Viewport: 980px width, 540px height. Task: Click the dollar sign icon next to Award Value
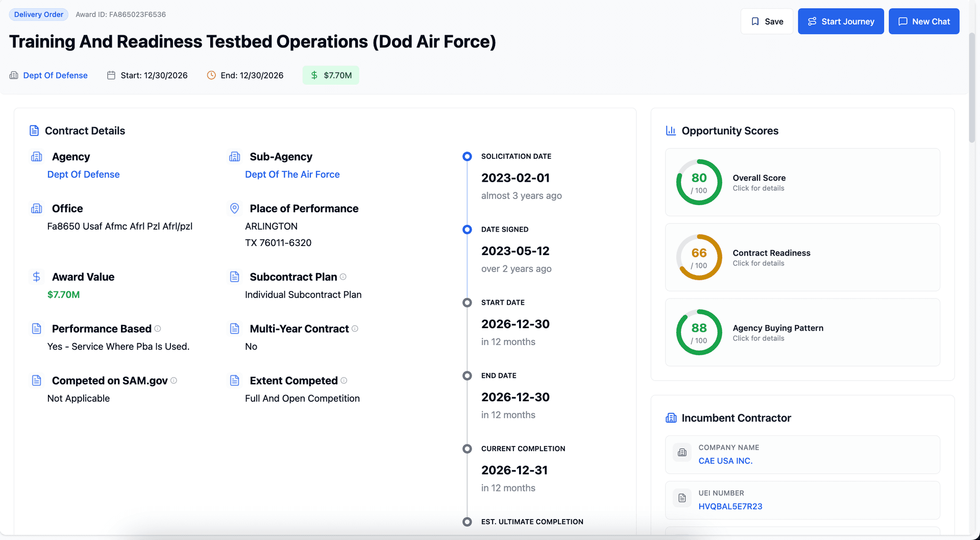click(36, 277)
